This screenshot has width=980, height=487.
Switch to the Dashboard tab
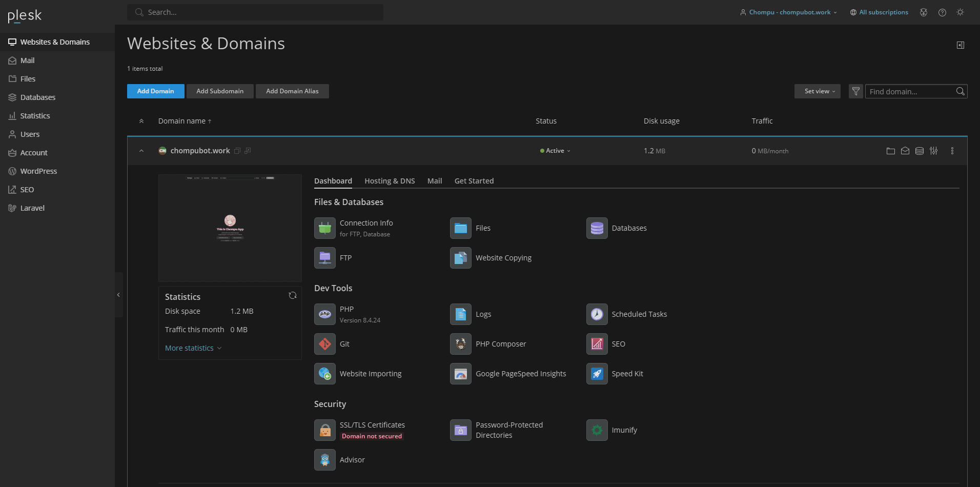click(x=333, y=181)
